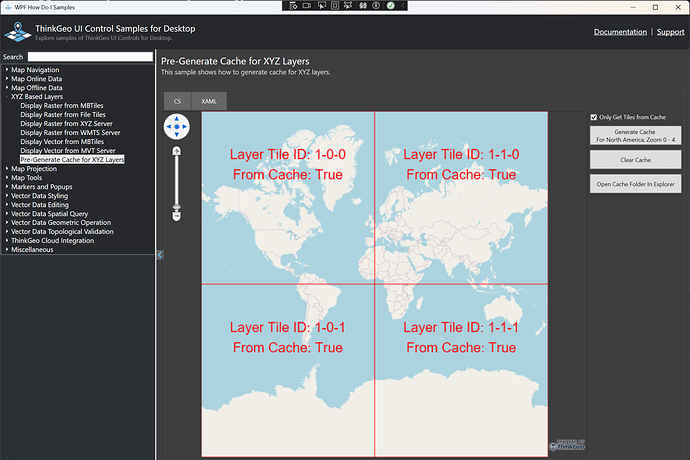Viewport: 690px width, 460px height.
Task: Click the pan left arrow on the map control
Action: pyautogui.click(x=169, y=127)
